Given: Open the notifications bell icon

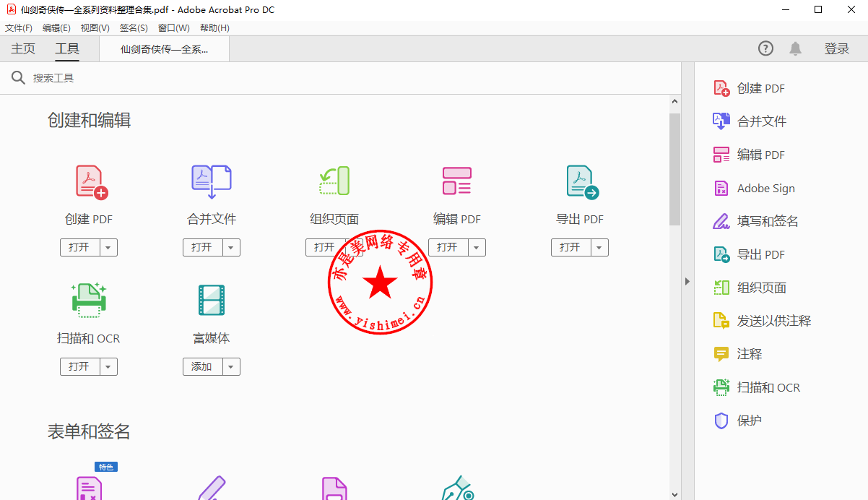Looking at the screenshot, I should pyautogui.click(x=795, y=48).
